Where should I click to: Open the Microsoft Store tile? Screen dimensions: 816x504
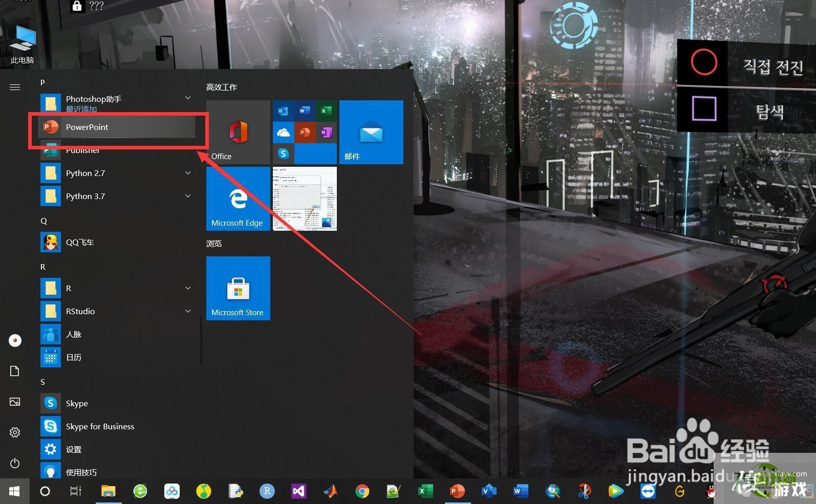tap(238, 288)
